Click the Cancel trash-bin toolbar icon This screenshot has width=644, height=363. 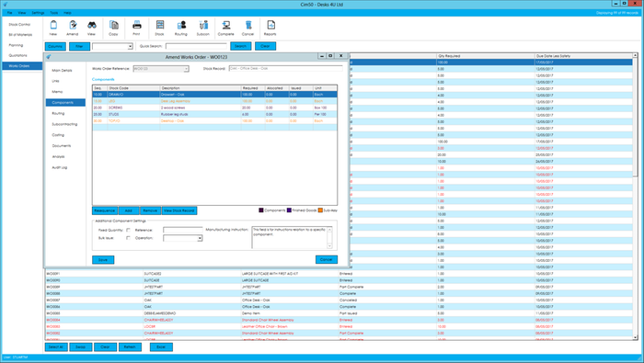[248, 26]
